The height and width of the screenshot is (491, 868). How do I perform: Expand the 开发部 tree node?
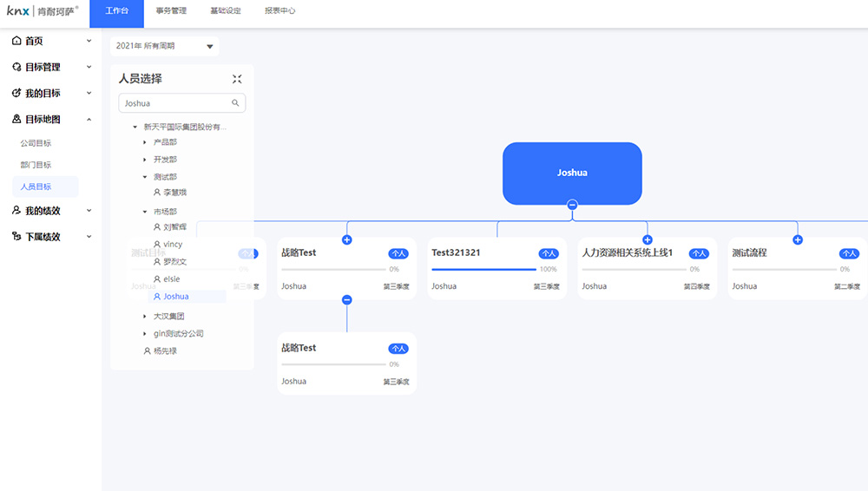pos(145,160)
